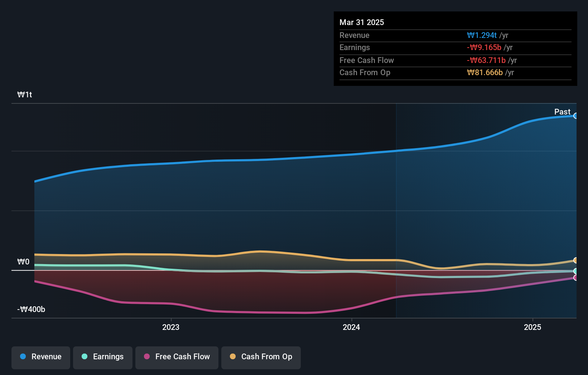Click the teal Earnings dot icon in legend
Viewport: 588px width, 375px height.
click(84, 356)
